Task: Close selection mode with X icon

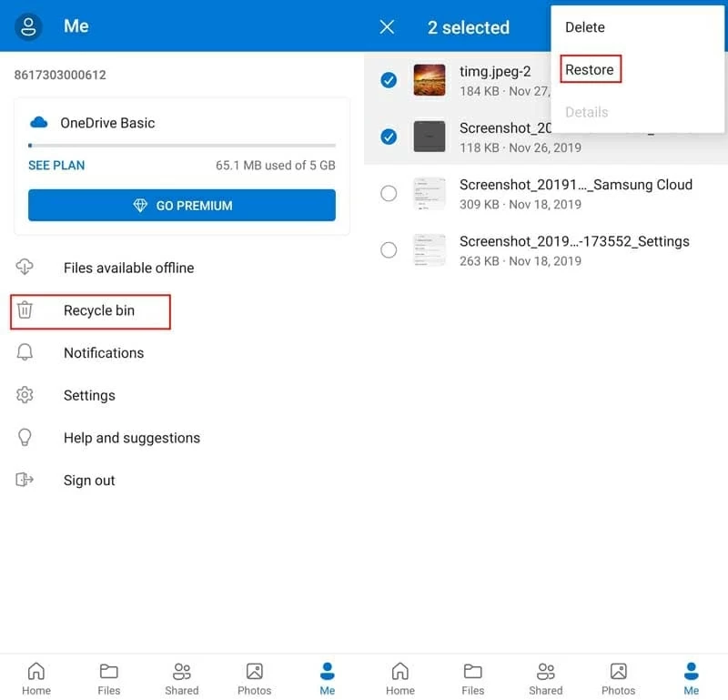Action: click(387, 27)
